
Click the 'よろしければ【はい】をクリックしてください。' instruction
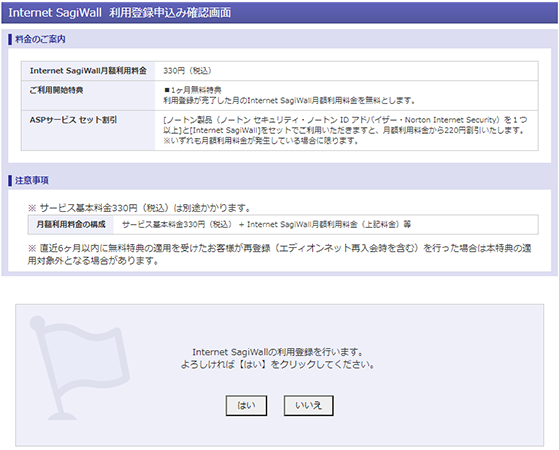[278, 364]
